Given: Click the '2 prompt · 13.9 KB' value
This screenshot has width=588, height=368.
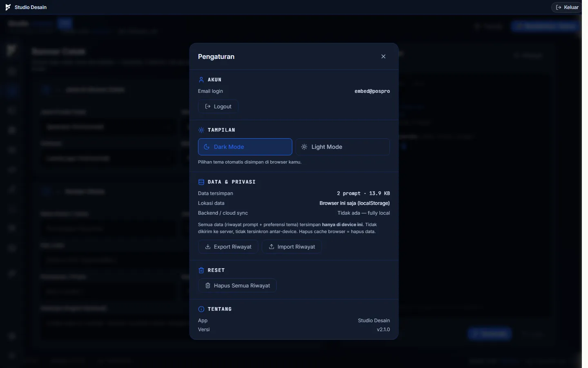Looking at the screenshot, I should (x=363, y=193).
